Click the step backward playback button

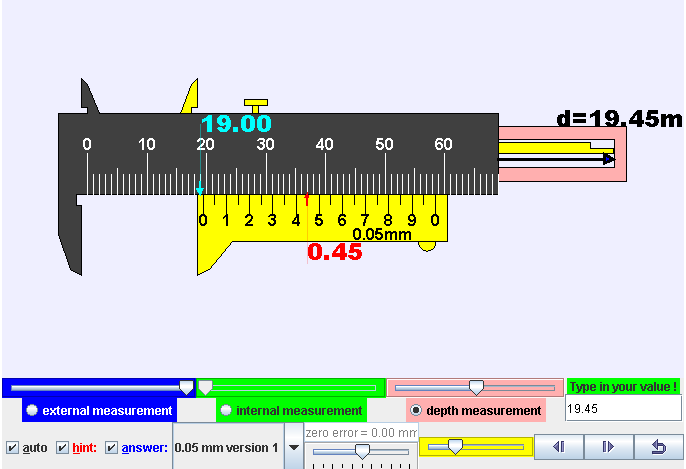[x=559, y=447]
